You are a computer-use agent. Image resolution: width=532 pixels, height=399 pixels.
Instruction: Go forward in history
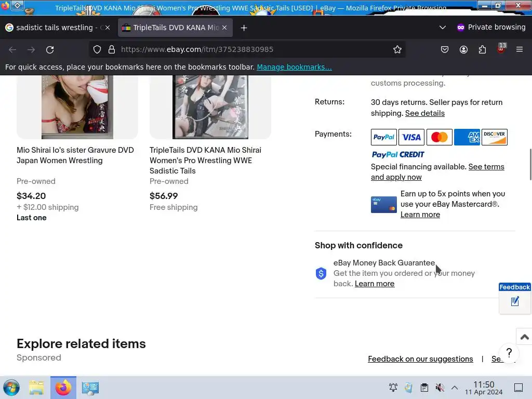[31, 49]
